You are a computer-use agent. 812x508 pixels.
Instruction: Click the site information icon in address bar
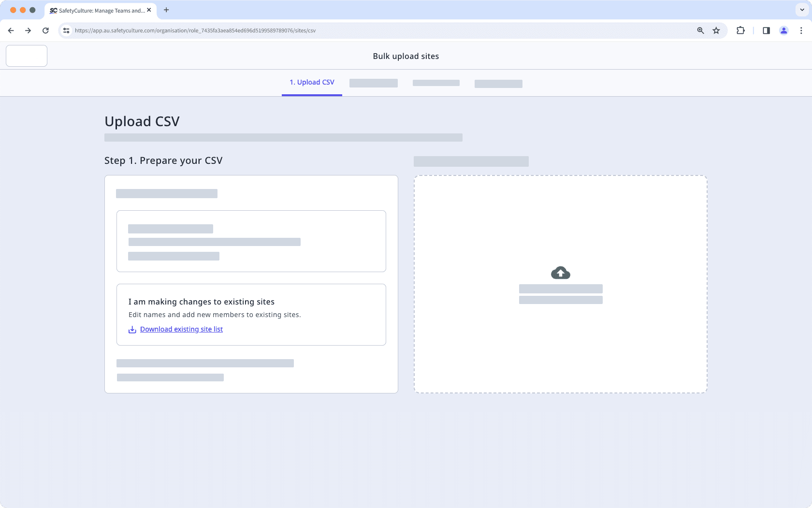(66, 30)
